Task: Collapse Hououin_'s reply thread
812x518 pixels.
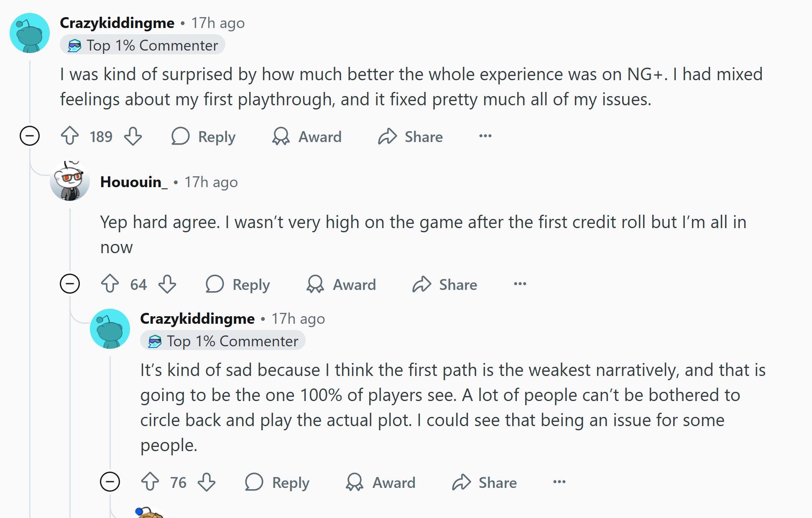Action: 70,284
